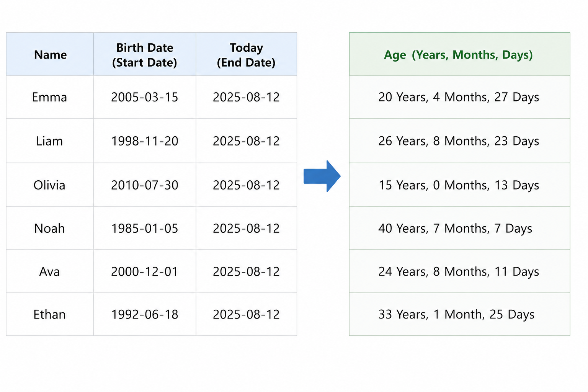Select the Liam name cell
588x392 pixels.
point(50,140)
